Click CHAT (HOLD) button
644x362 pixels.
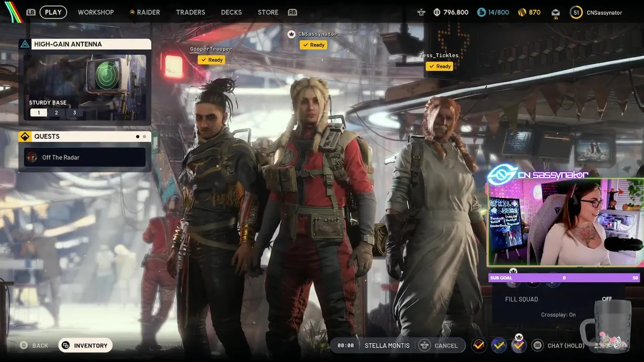[x=559, y=345]
